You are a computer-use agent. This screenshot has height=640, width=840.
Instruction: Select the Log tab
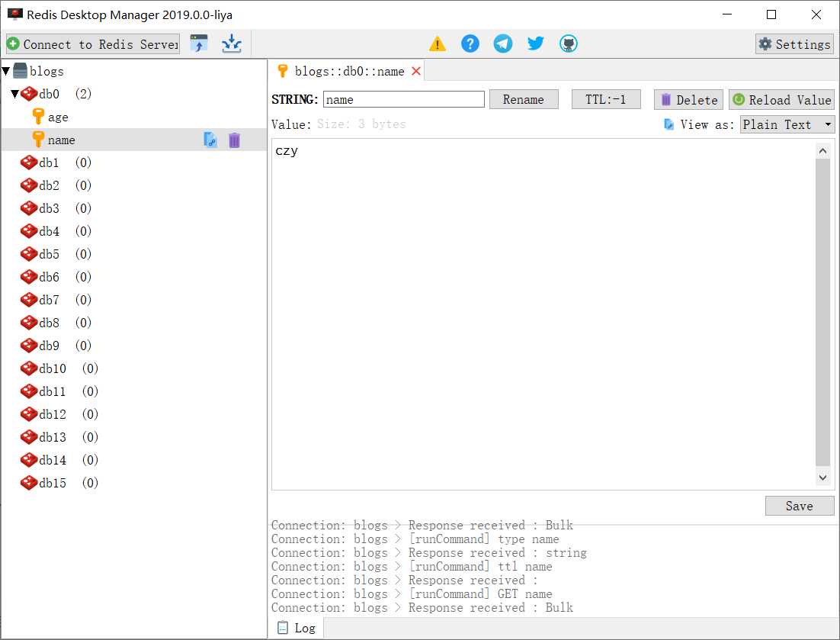click(297, 628)
